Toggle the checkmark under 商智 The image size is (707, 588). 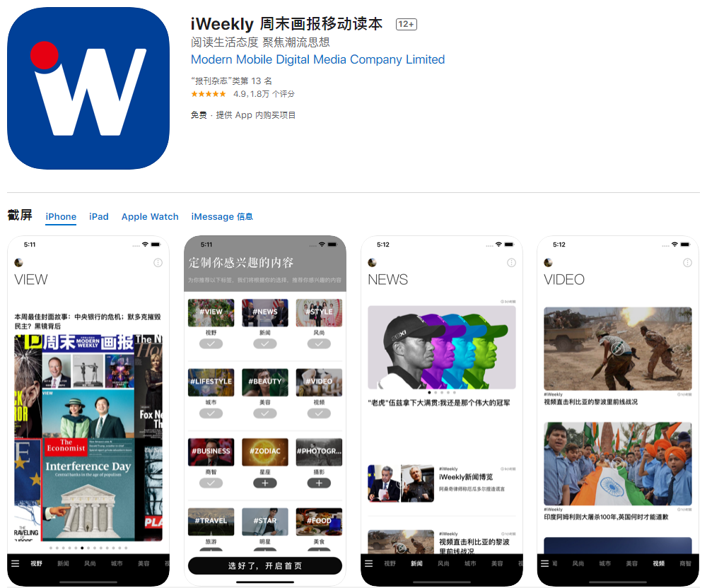[x=211, y=483]
